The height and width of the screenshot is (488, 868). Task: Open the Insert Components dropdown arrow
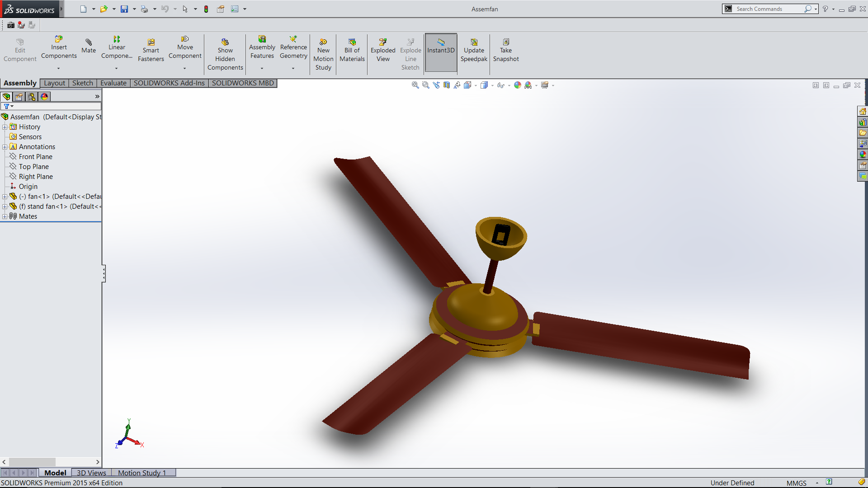click(58, 69)
